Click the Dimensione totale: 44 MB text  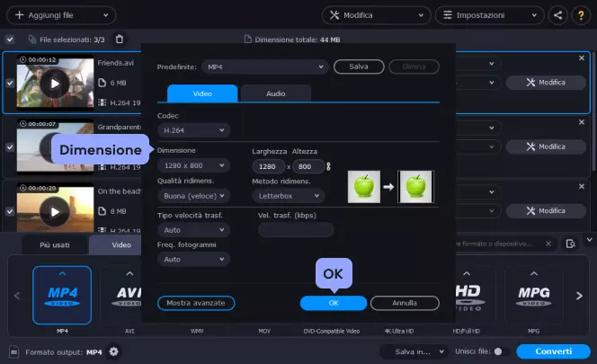point(298,40)
